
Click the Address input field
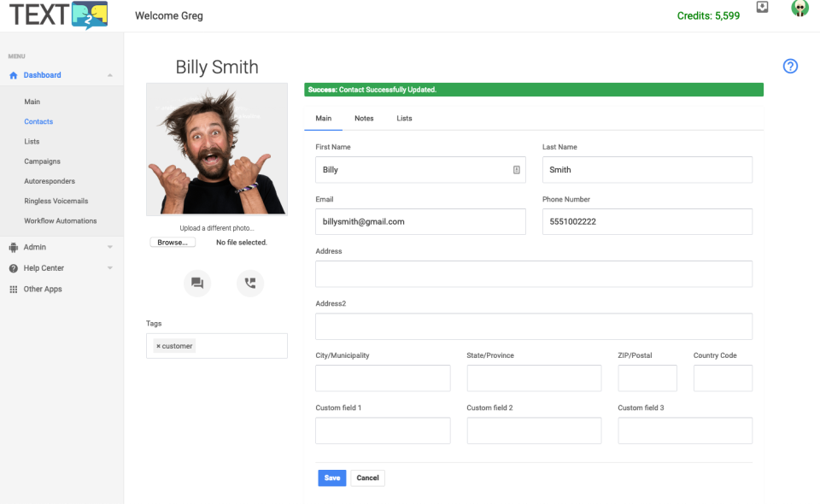tap(534, 274)
